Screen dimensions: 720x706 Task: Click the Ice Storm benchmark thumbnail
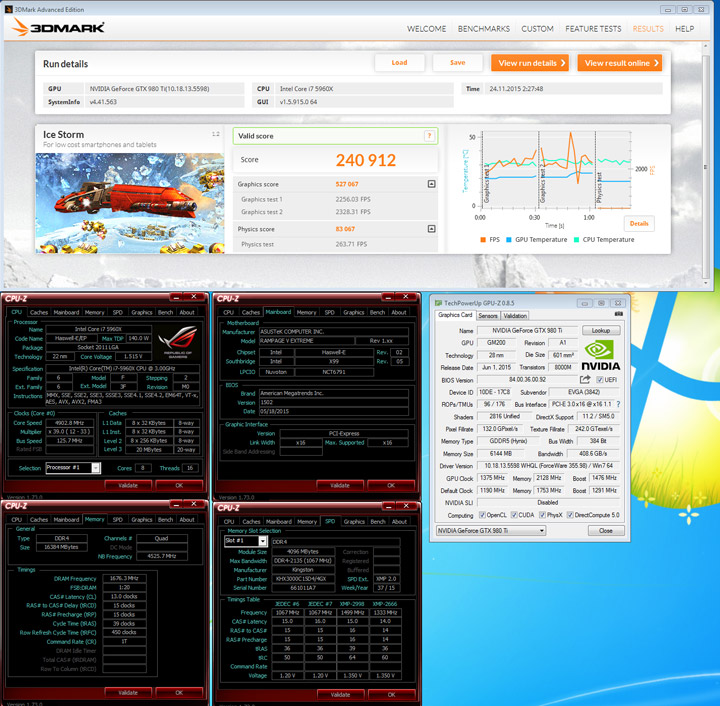130,203
